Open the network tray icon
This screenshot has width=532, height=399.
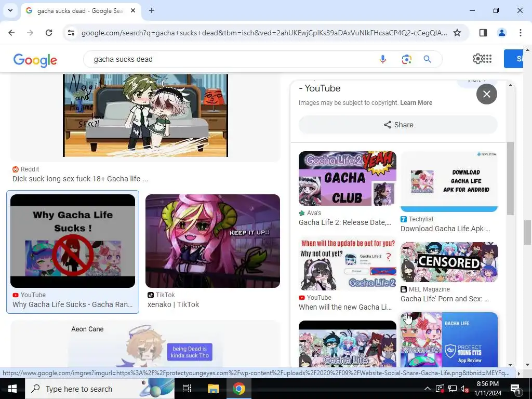pos(453,389)
